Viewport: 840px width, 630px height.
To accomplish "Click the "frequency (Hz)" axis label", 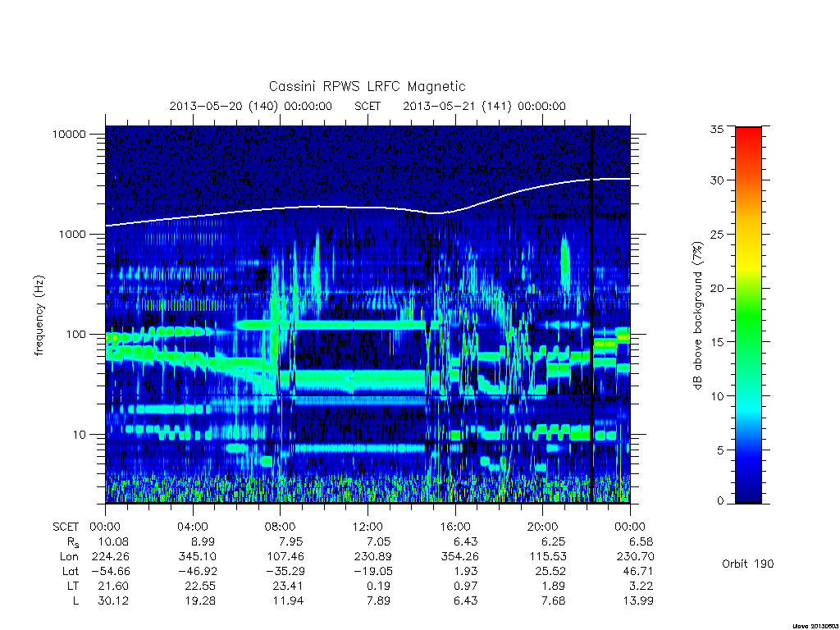I will click(39, 316).
